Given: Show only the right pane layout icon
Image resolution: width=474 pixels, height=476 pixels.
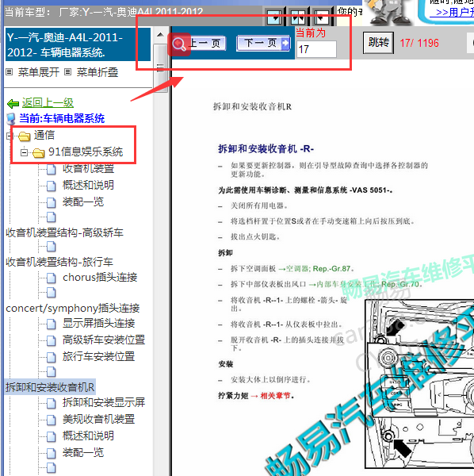Looking at the screenshot, I should click(x=321, y=18).
